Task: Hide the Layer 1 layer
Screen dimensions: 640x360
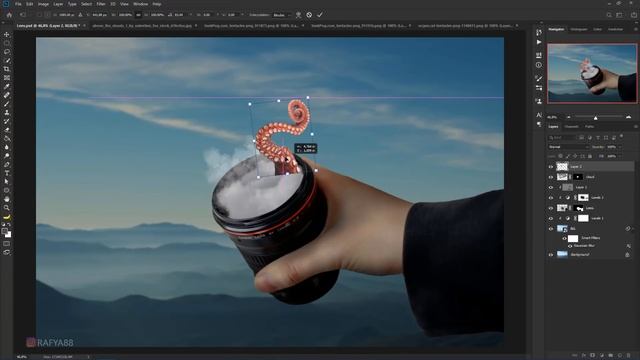Action: [x=551, y=187]
